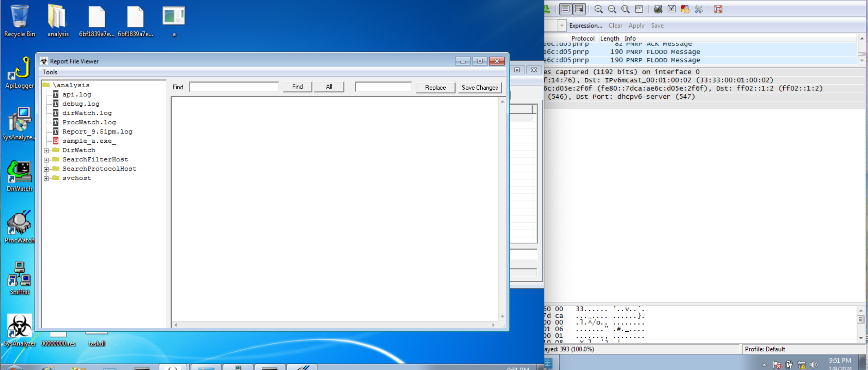
Task: Select the analysis folder on desktop
Action: click(58, 21)
